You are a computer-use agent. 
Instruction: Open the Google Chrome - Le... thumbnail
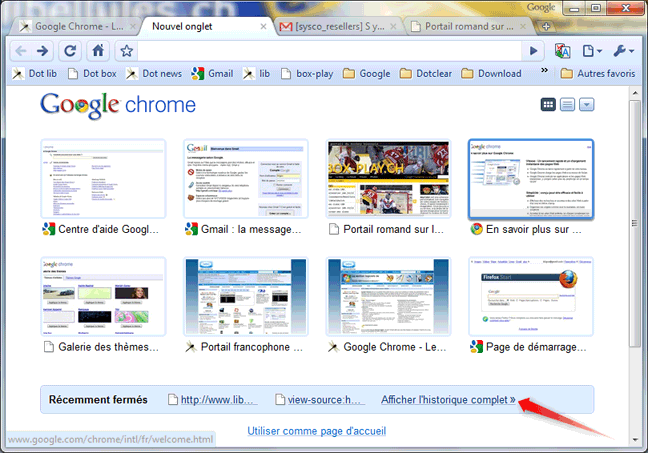(388, 296)
